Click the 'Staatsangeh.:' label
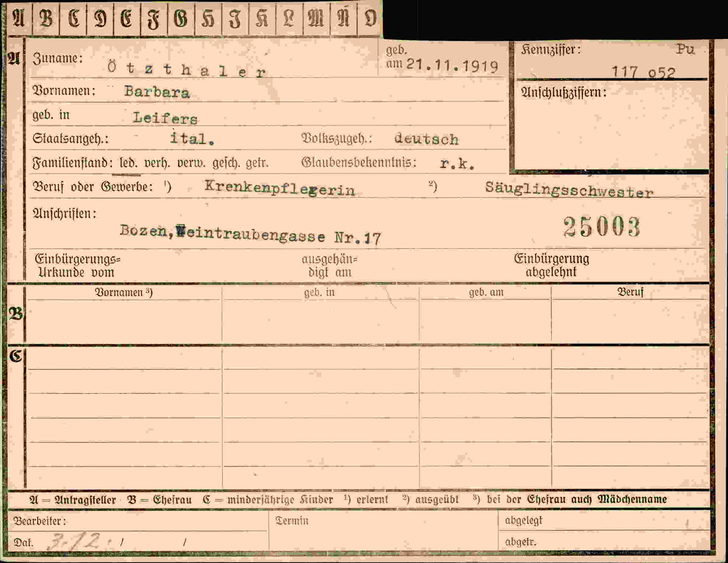 (x=70, y=139)
